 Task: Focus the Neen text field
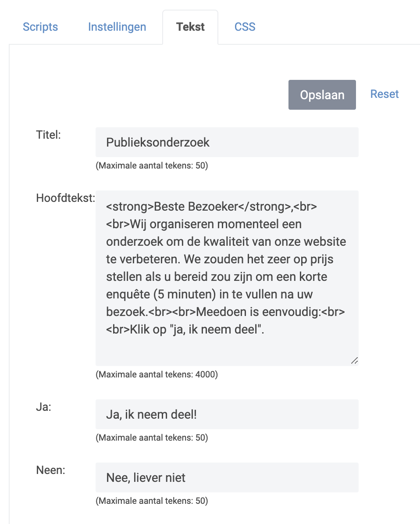coord(227,477)
